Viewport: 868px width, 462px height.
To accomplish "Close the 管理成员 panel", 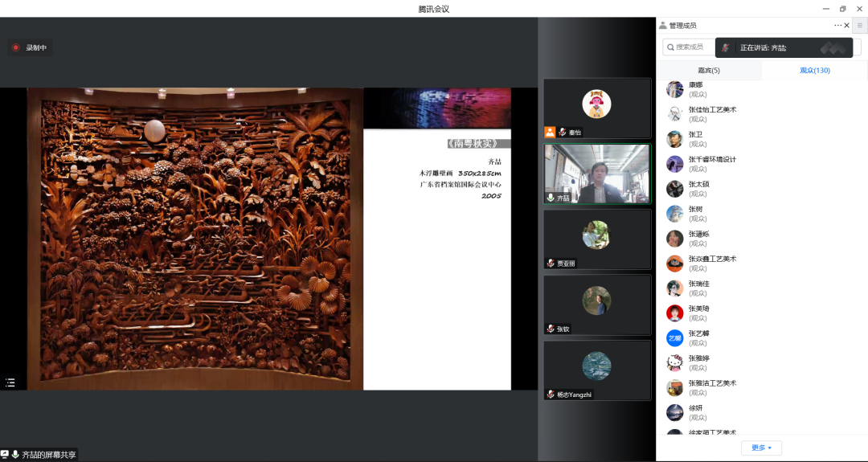I will tap(847, 26).
